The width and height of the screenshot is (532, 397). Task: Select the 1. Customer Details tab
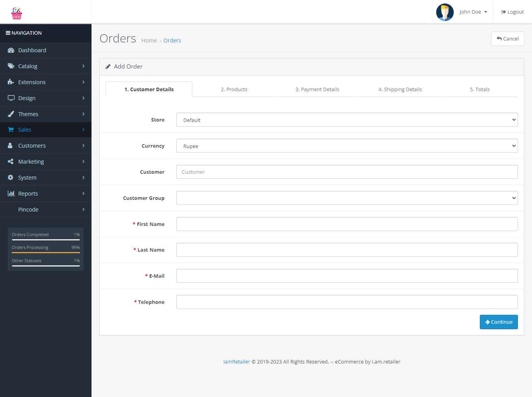coord(149,89)
